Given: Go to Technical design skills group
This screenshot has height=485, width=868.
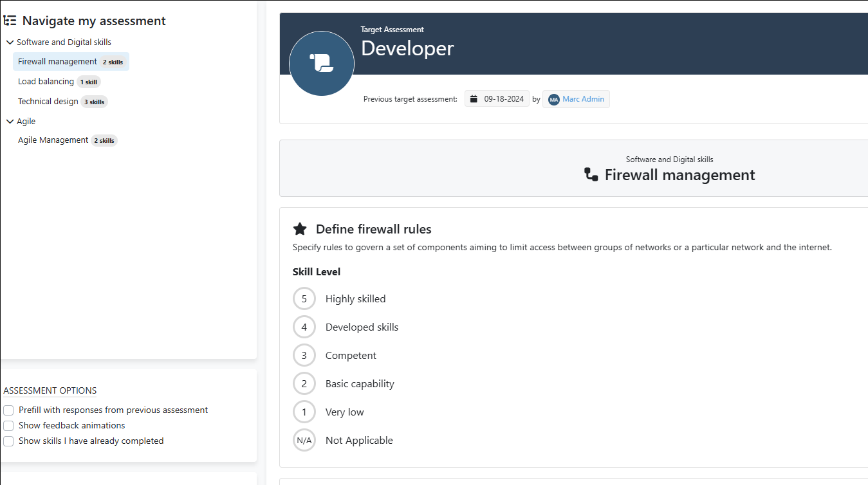Looking at the screenshot, I should click(48, 102).
